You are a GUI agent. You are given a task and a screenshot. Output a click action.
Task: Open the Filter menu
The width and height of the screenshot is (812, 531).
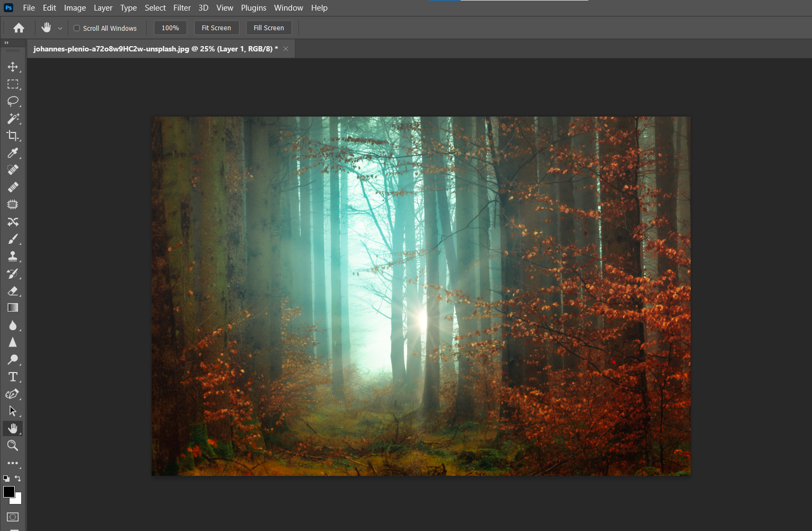coord(182,8)
